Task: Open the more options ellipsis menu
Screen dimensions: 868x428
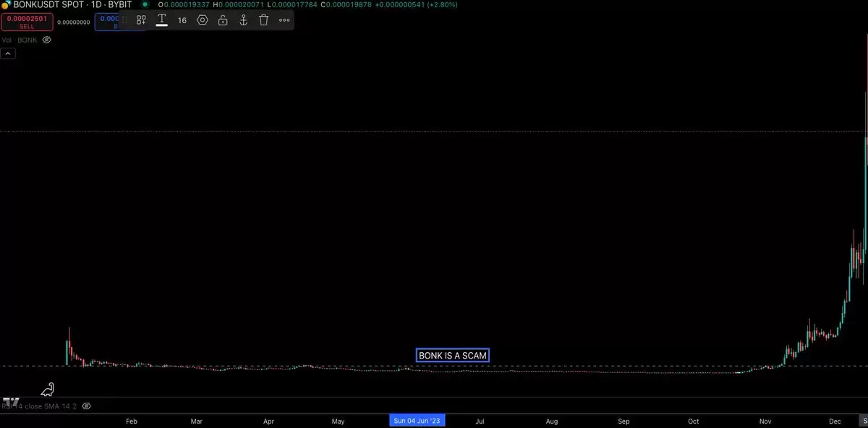Action: 284,20
